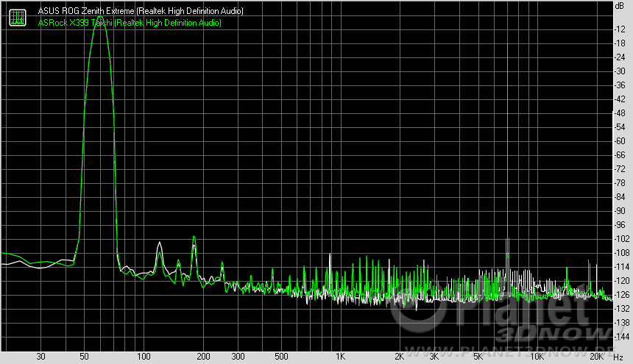Click the dB unit label on level axis

[x=619, y=6]
